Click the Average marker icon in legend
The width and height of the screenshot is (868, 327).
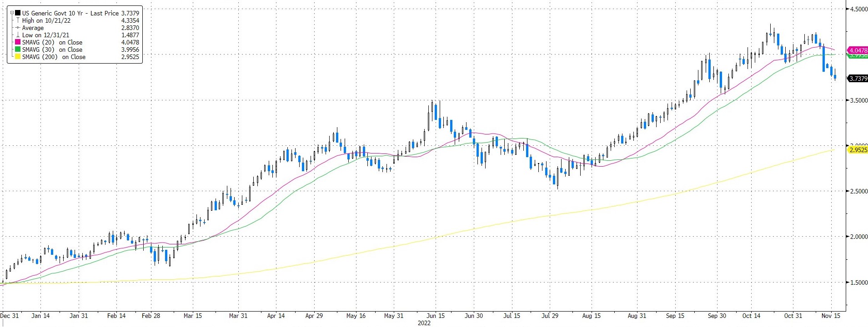[18, 28]
